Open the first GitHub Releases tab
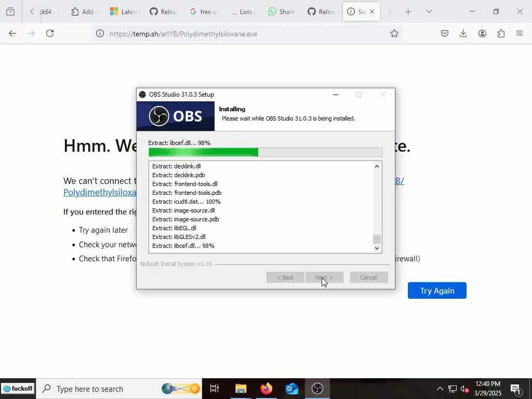 coord(163,11)
